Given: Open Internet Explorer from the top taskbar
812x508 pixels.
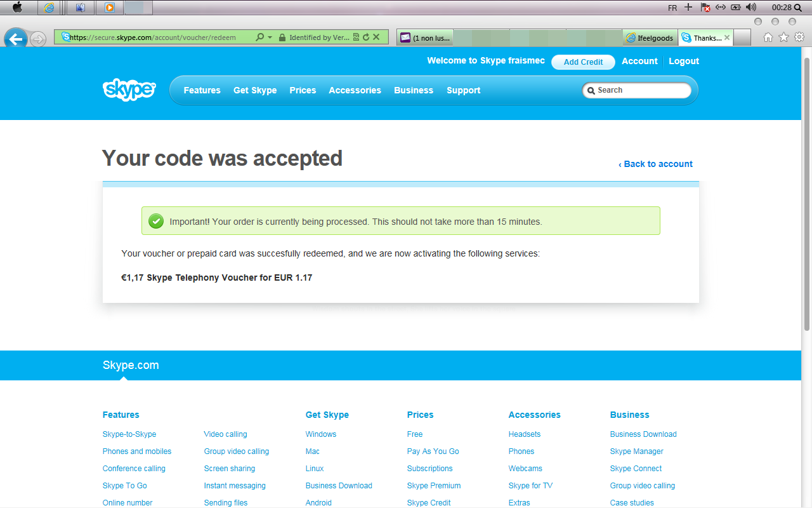Looking at the screenshot, I should [49, 8].
